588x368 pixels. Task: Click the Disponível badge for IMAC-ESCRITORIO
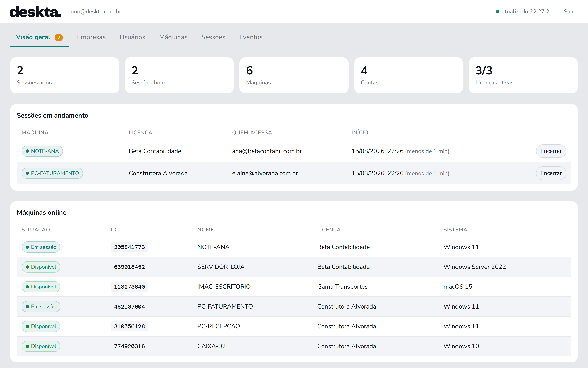(x=41, y=287)
